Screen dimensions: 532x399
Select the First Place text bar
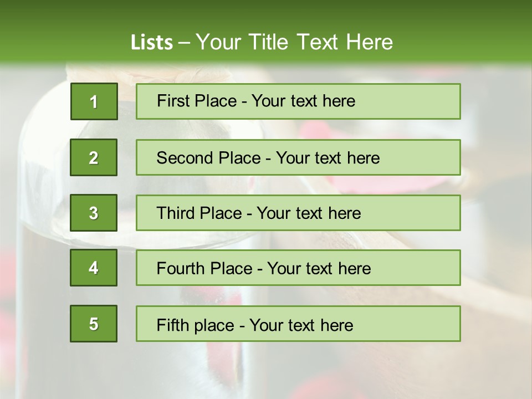[298, 101]
